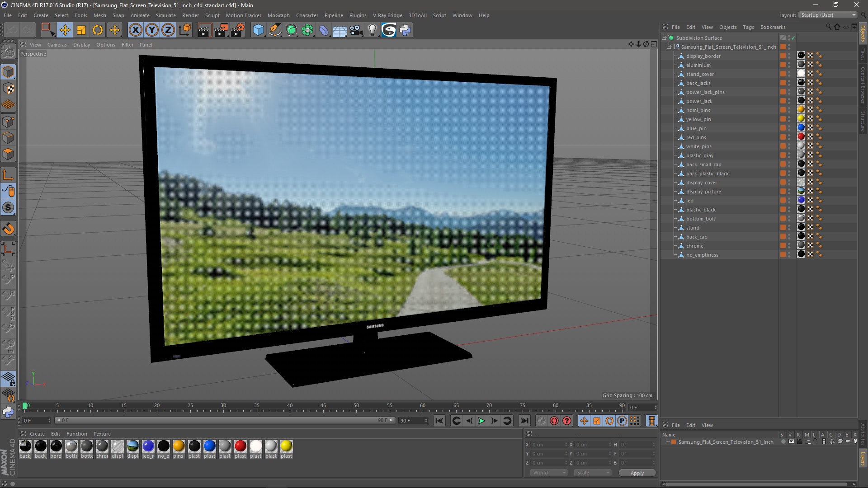
Task: Select the Rotate tool
Action: click(x=98, y=30)
